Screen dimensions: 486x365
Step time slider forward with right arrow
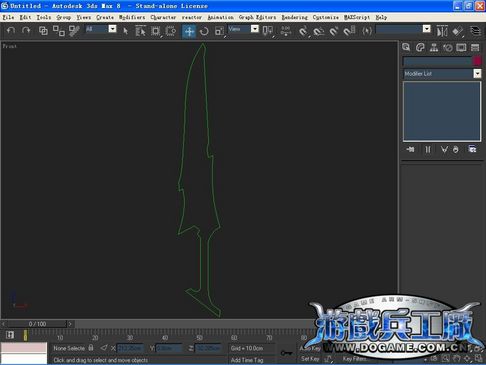tap(70, 324)
